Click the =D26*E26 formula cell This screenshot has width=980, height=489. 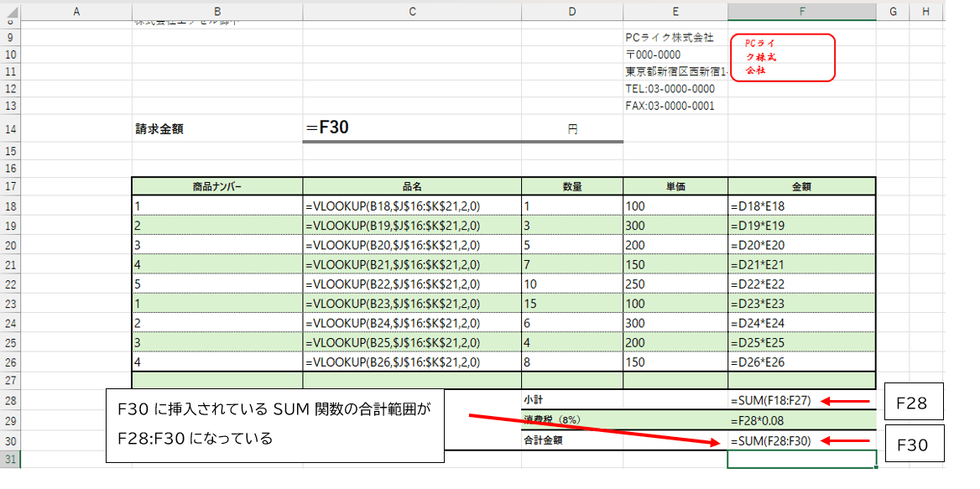tap(802, 362)
